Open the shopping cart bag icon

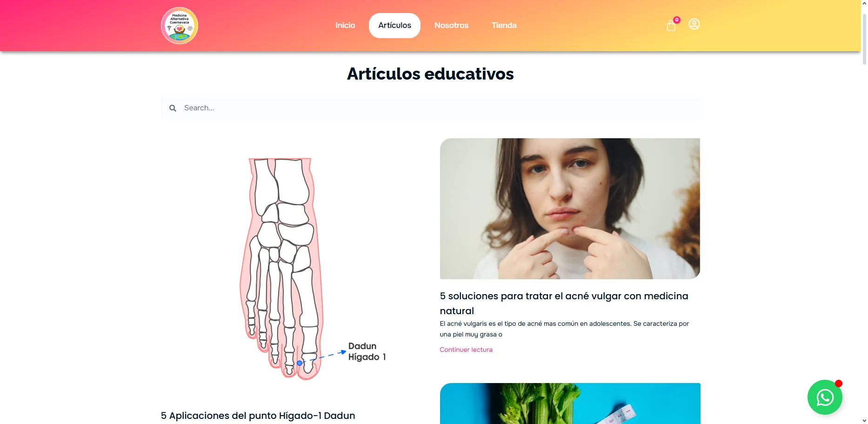(x=671, y=26)
